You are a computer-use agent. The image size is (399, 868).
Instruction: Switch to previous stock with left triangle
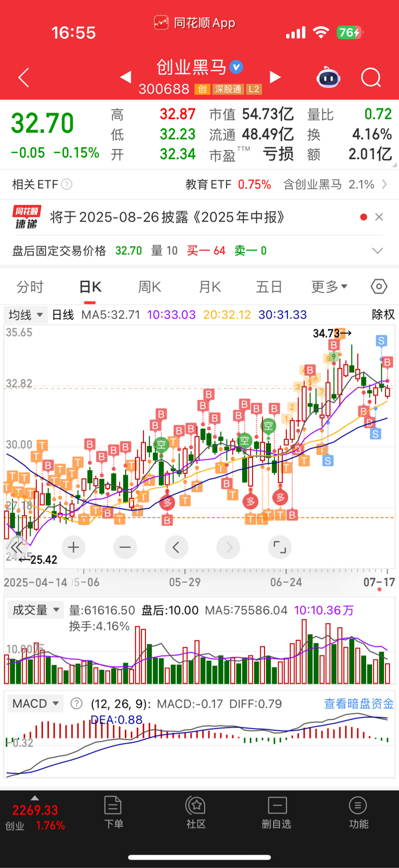coord(126,77)
